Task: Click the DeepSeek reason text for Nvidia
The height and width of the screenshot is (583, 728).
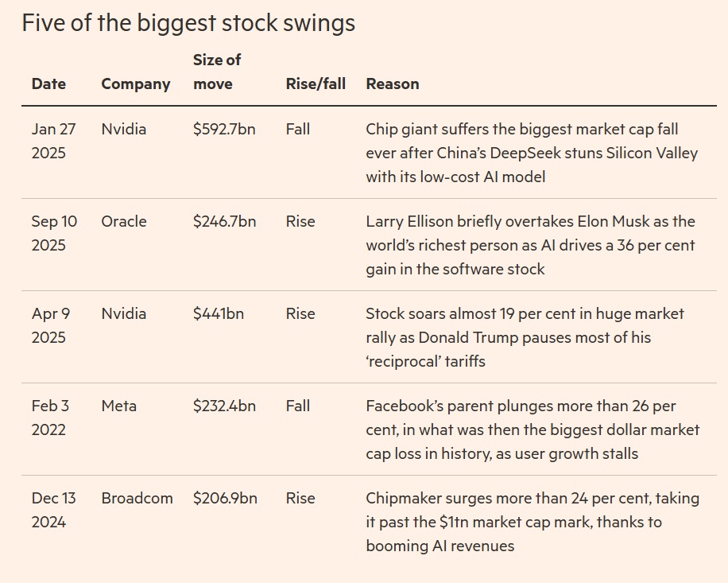Action: point(532,153)
